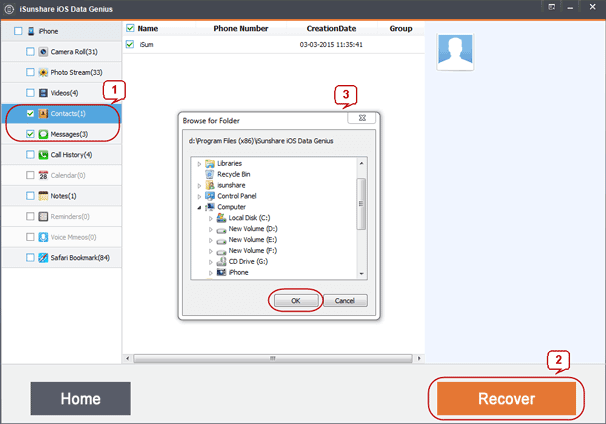Click the New Volume (F:) drive icon
606x424 pixels.
click(221, 251)
